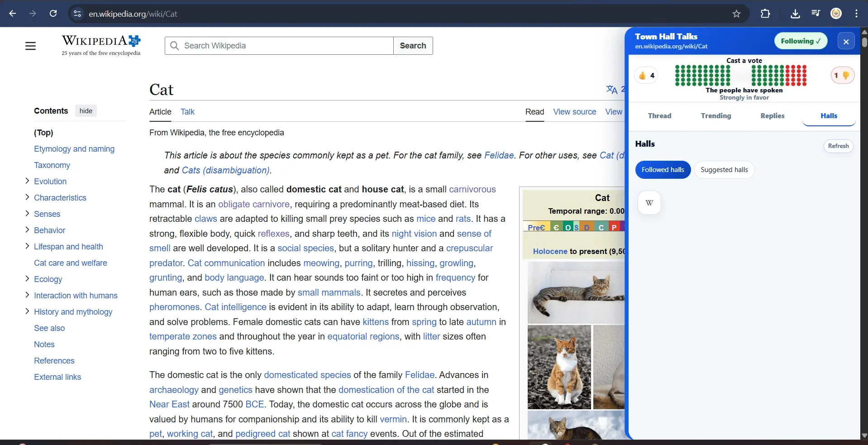Click the browser address bar URL

click(133, 14)
